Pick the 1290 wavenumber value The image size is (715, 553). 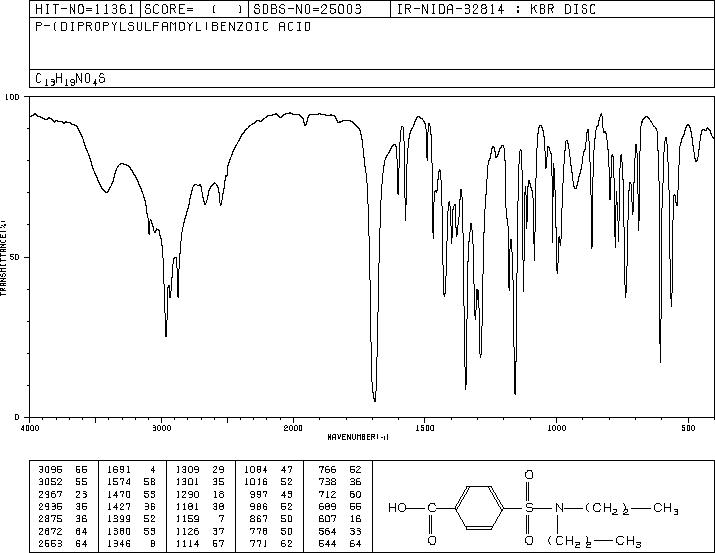click(187, 494)
